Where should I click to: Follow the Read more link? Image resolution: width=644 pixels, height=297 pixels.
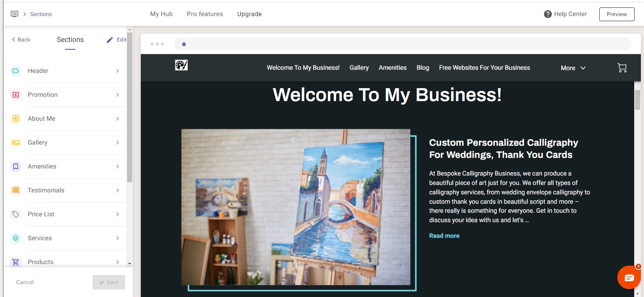(x=444, y=236)
